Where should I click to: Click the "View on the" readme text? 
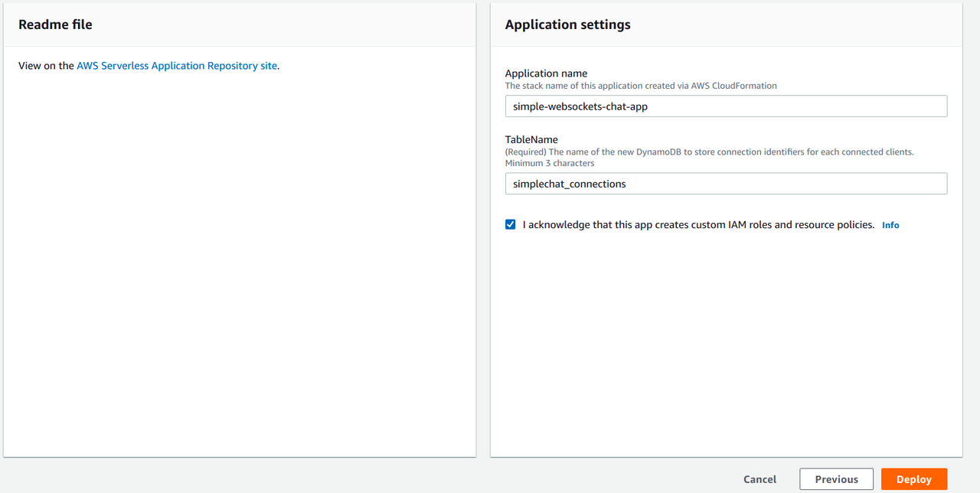pyautogui.click(x=46, y=66)
